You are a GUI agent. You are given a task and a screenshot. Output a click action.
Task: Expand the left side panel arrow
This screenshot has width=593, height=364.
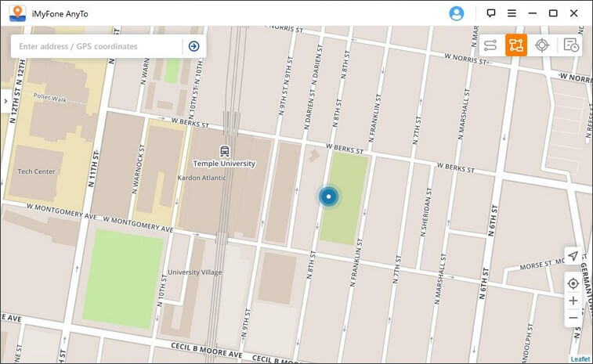(x=5, y=101)
